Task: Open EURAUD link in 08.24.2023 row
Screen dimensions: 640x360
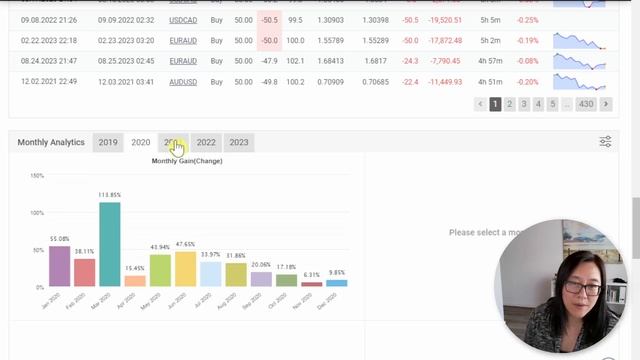Action: 183,61
